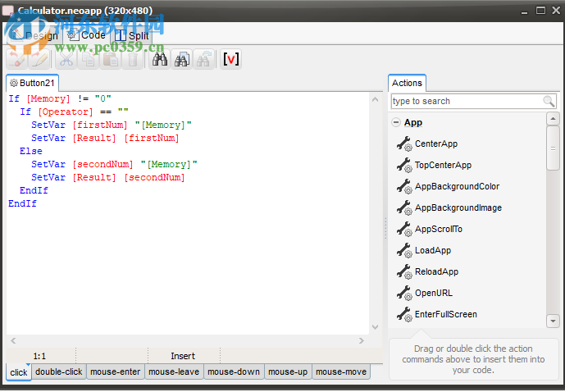This screenshot has height=392, width=565.
Task: Select the mouse-enter event tab
Action: click(x=116, y=371)
